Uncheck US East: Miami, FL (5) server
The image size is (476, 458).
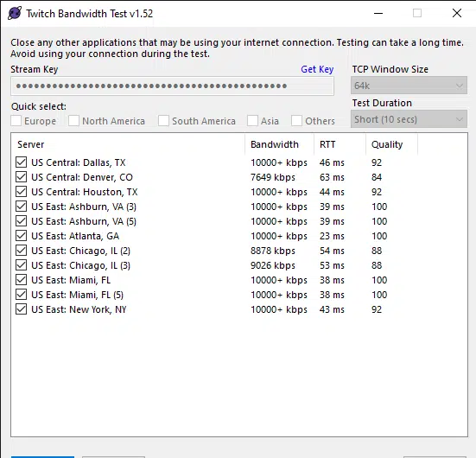click(x=21, y=295)
